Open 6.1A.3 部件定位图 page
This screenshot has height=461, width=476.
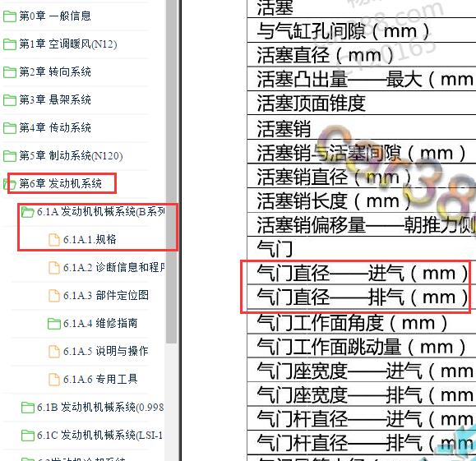tap(106, 295)
